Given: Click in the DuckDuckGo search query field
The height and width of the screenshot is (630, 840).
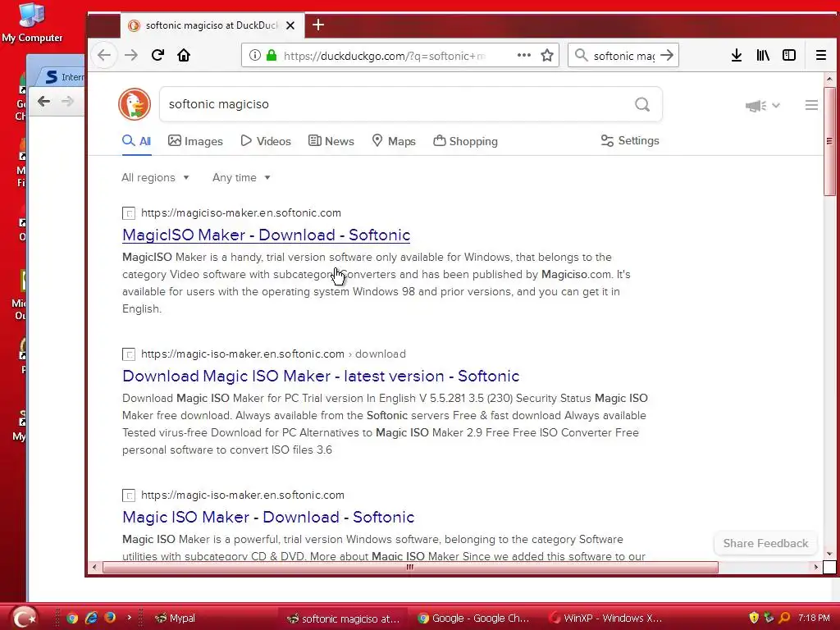Looking at the screenshot, I should click(x=396, y=104).
